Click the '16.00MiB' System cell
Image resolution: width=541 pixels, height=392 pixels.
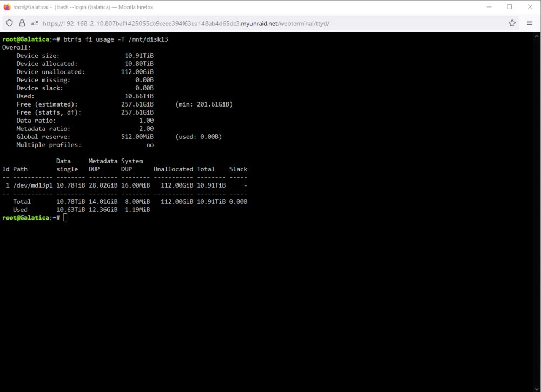click(136, 185)
